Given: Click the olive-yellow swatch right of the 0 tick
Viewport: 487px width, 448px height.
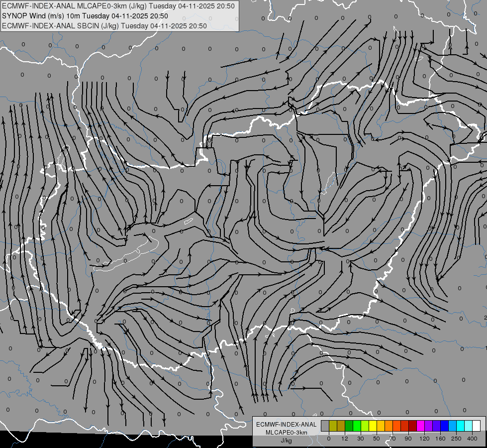Looking at the screenshot, I should (x=333, y=426).
